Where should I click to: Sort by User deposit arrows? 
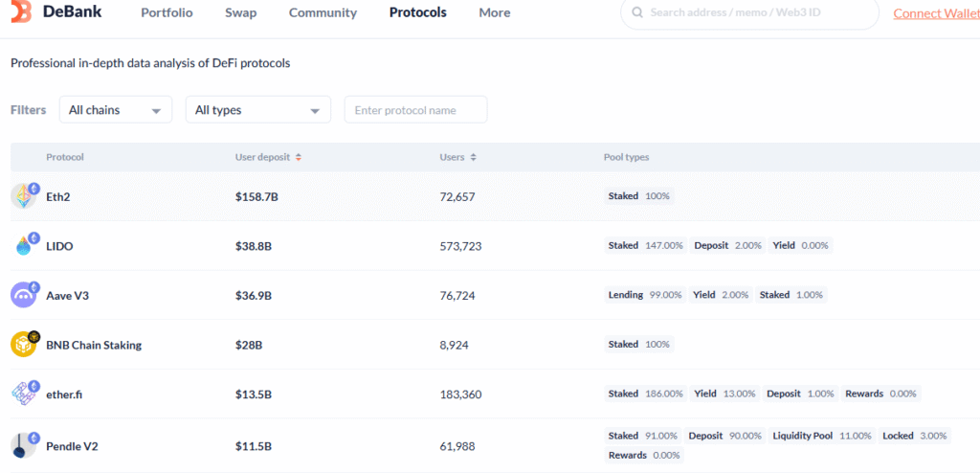(299, 158)
